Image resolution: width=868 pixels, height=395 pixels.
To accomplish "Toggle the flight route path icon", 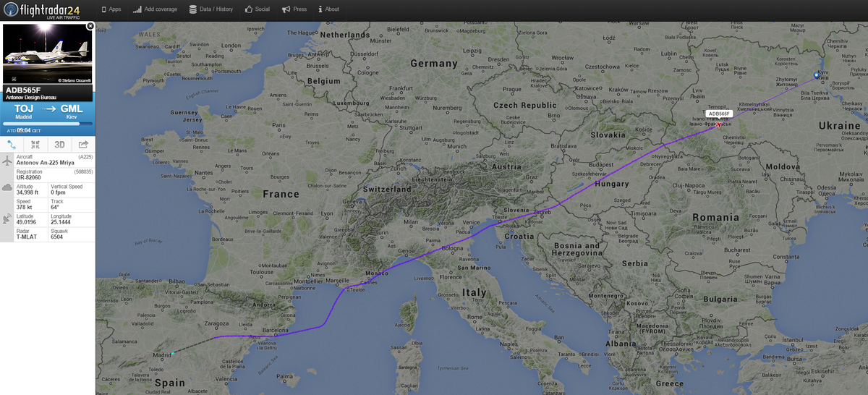I will click(x=12, y=144).
